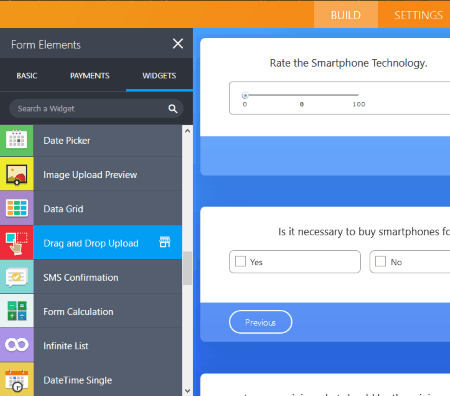Click the Image Upload Preview icon
The width and height of the screenshot is (450, 396).
(17, 175)
